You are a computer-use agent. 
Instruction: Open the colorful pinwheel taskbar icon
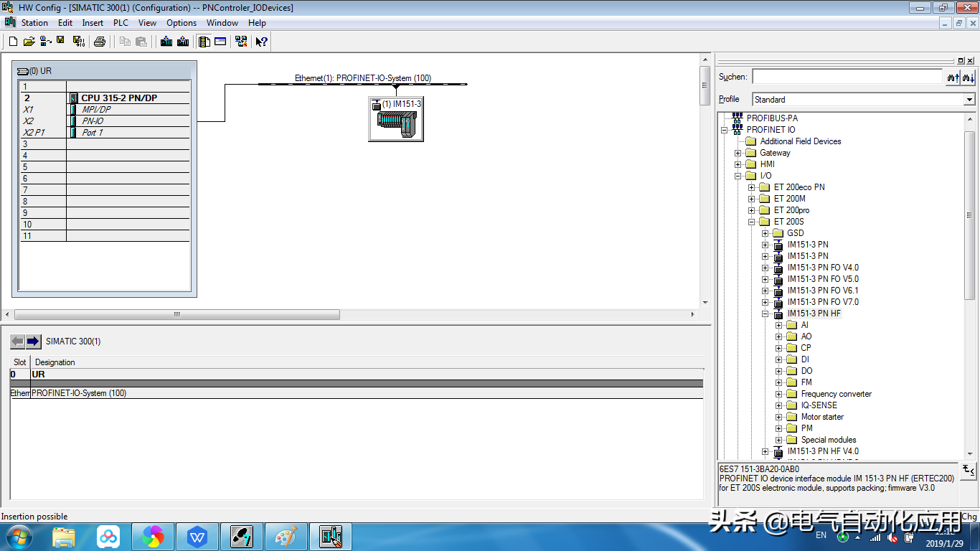153,537
